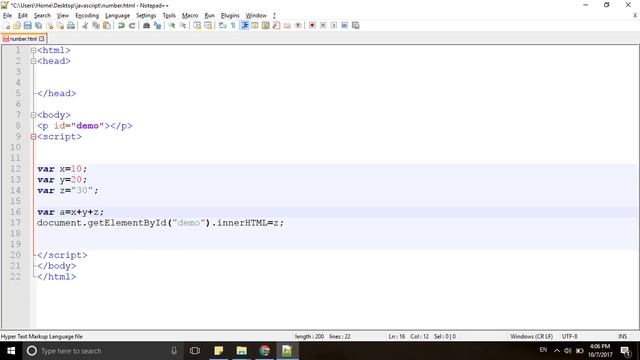
Task: Collapse the <head> fold on line 2
Action: coord(33,61)
